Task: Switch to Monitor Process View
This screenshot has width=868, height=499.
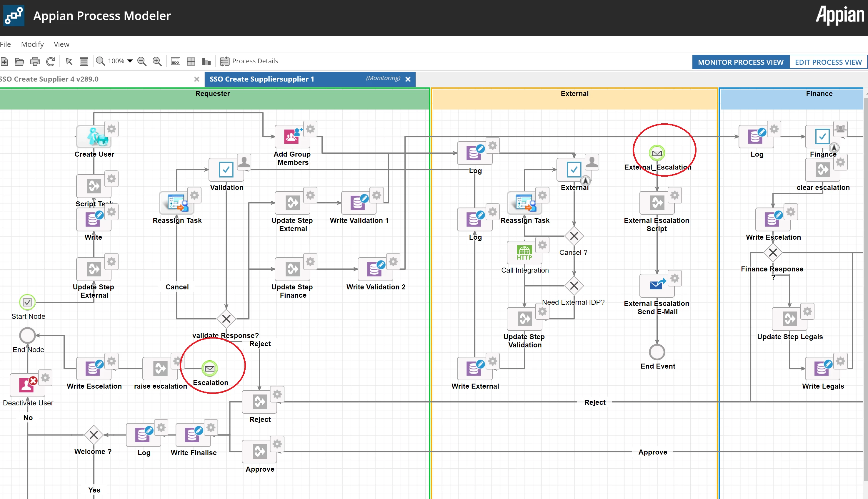Action: pyautogui.click(x=741, y=62)
